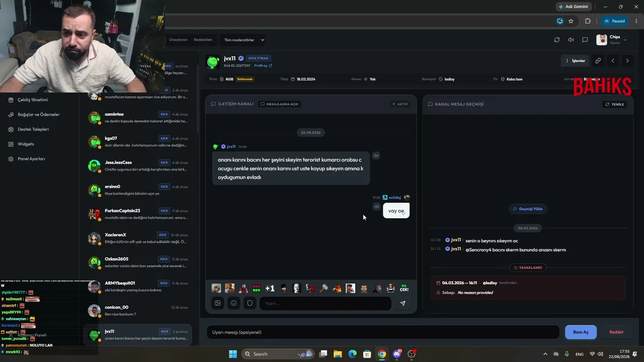Image resolution: width=644 pixels, height=362 pixels.
Task: Expand the Chips account menu
Action: point(612,40)
